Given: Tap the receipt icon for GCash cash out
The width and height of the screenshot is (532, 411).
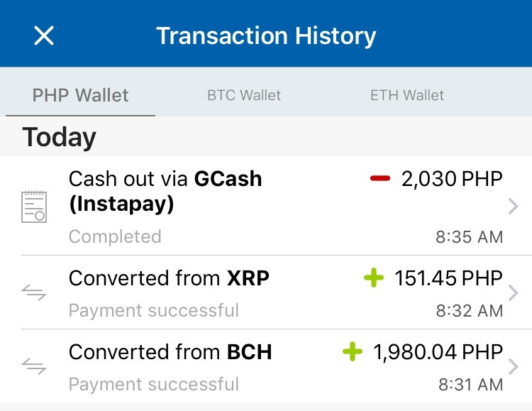Looking at the screenshot, I should click(x=34, y=207).
